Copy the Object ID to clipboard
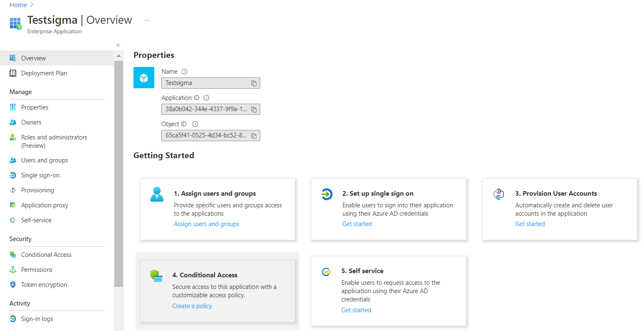The width and height of the screenshot is (644, 331). coord(254,136)
